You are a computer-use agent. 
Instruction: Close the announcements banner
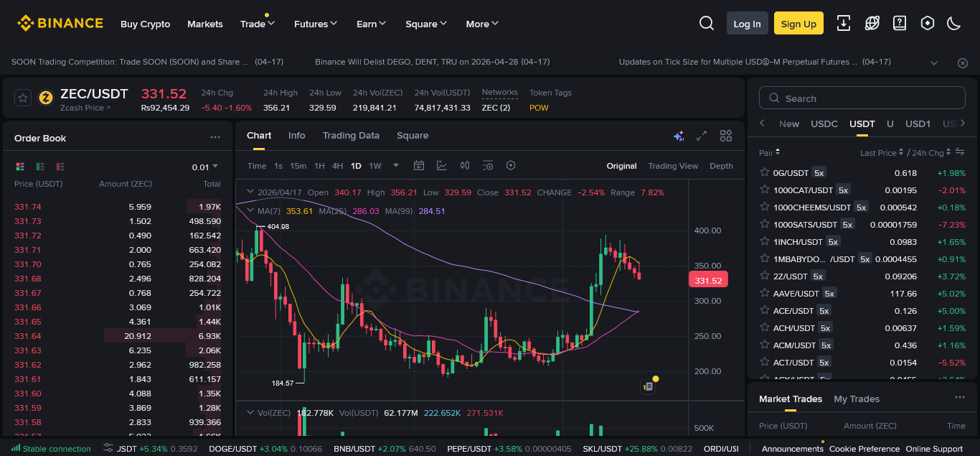click(963, 62)
